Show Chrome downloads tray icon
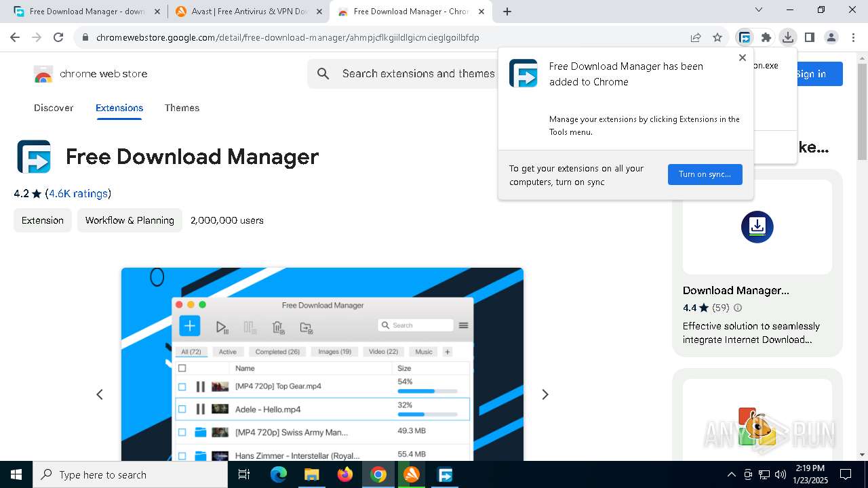 pos(788,37)
